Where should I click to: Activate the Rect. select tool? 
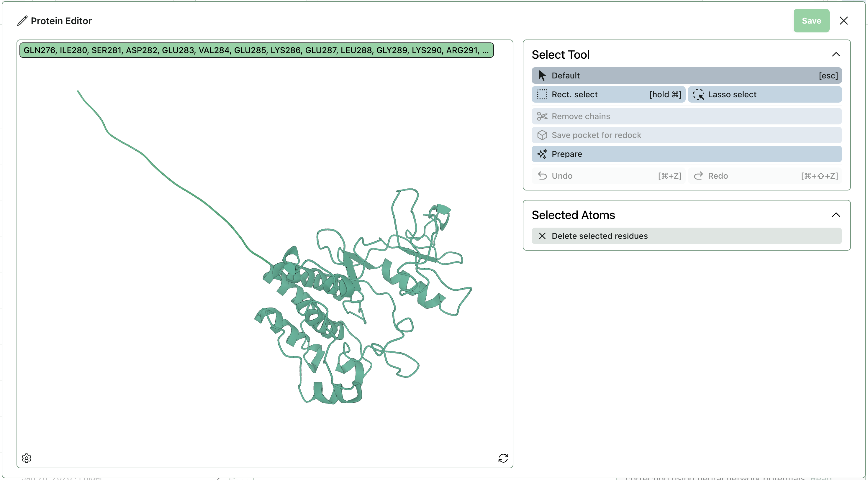[608, 94]
